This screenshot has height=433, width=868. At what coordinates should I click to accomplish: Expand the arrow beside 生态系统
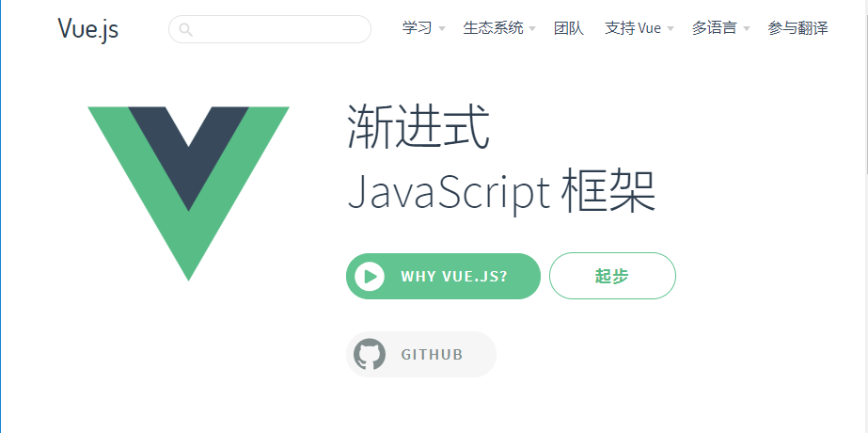coord(532,29)
